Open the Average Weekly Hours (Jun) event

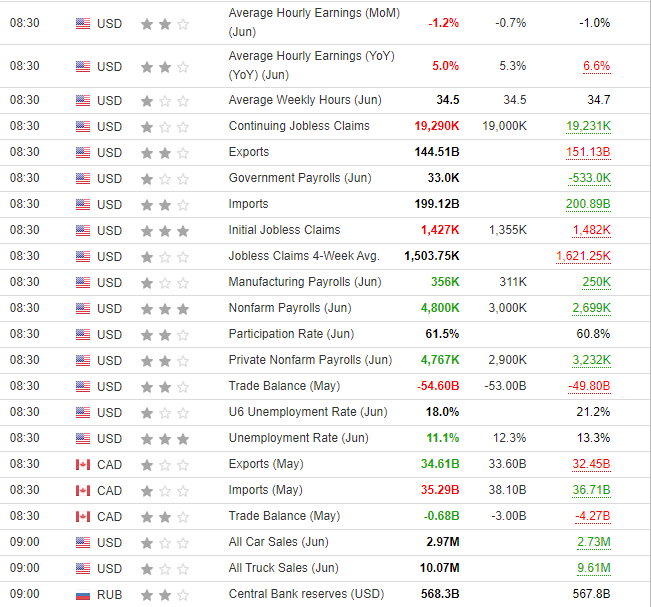pos(305,100)
